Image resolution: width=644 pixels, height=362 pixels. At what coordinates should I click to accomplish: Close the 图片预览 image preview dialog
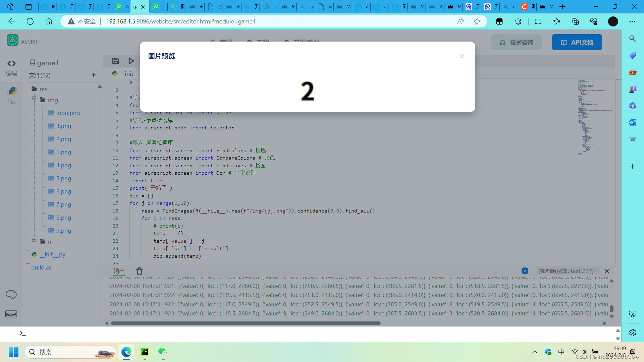[x=462, y=56]
